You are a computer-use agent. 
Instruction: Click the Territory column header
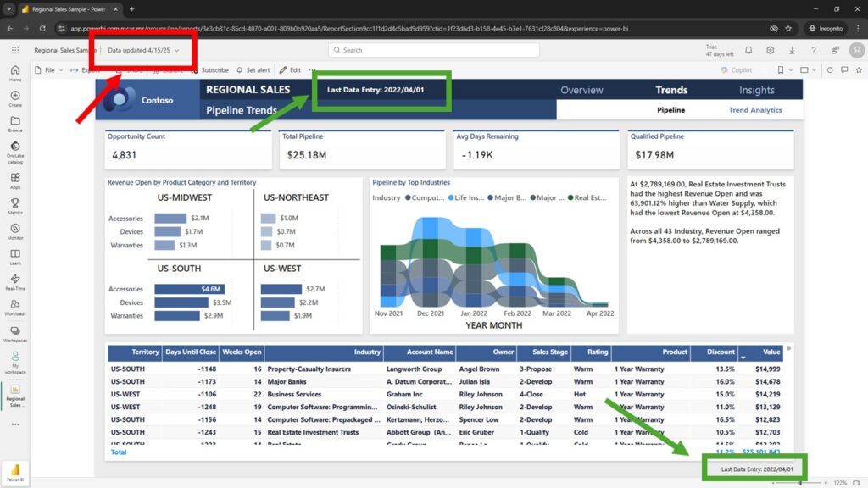(135, 352)
